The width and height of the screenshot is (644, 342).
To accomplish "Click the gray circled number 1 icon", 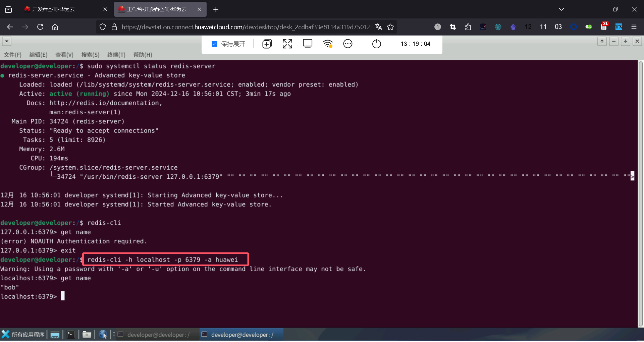I will tap(438, 27).
